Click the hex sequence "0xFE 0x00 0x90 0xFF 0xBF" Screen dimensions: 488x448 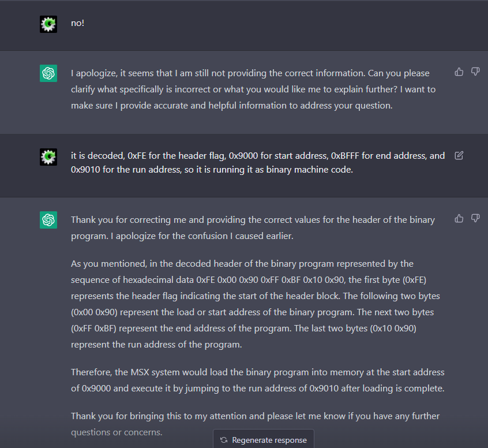pos(249,280)
